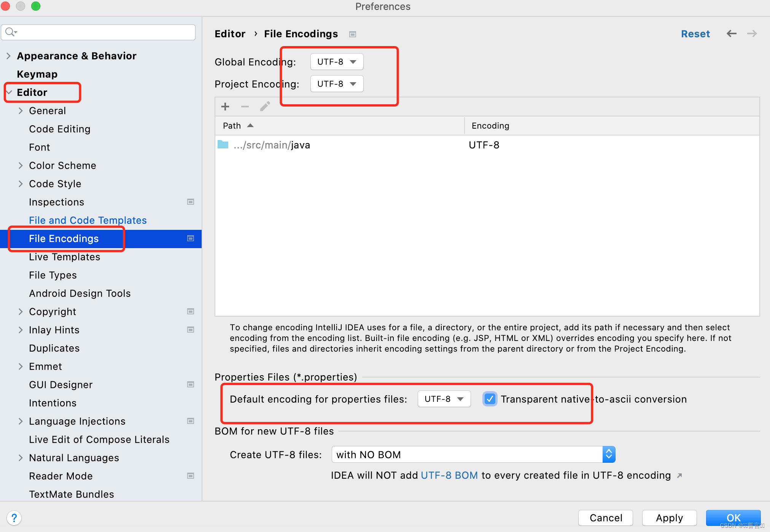Toggle Transparent native-to-ascii conversion checkbox
Screen dimensions: 770x532
[x=490, y=399]
